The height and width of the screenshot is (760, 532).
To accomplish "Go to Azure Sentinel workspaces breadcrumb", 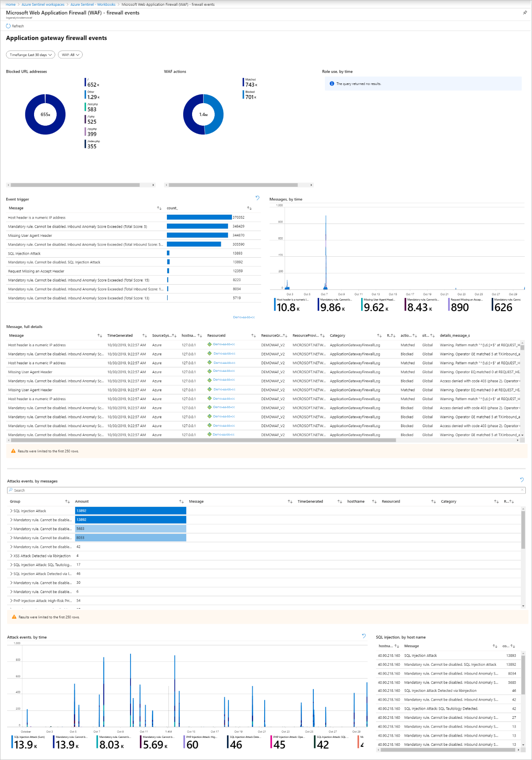I will [43, 4].
